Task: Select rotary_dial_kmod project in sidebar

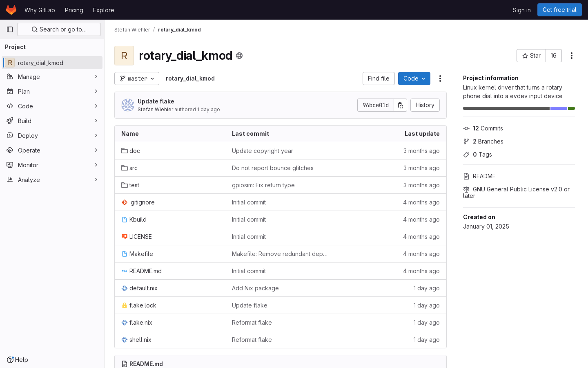Action: coord(52,63)
